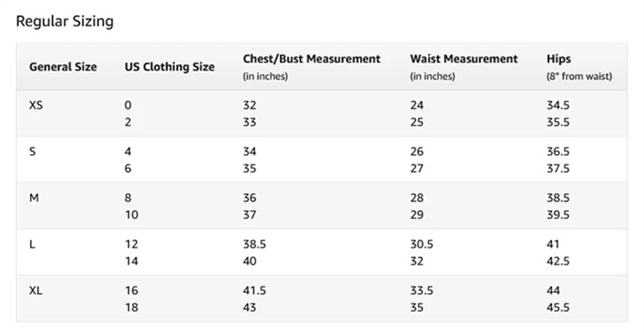This screenshot has width=644, height=335.
Task: Click chest measurement value 38.5
Action: click(254, 244)
